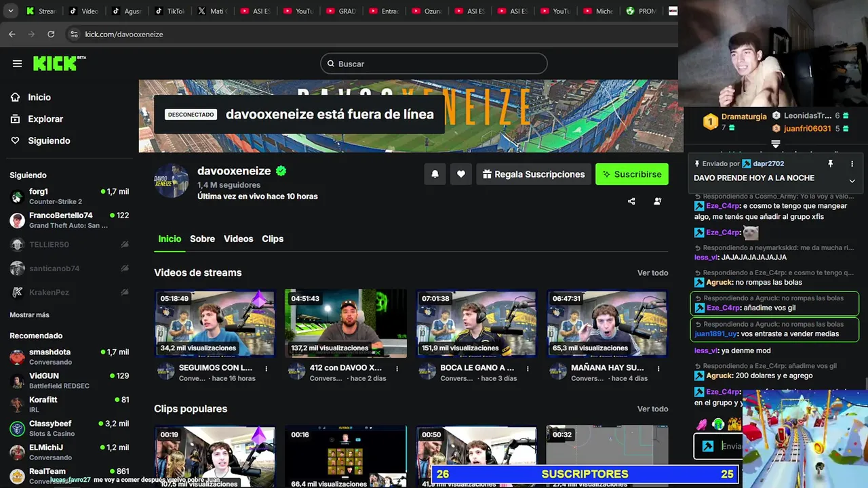Click offline santicanob74 in Siguiendo list
Image resolution: width=868 pixels, height=488 pixels.
69,268
